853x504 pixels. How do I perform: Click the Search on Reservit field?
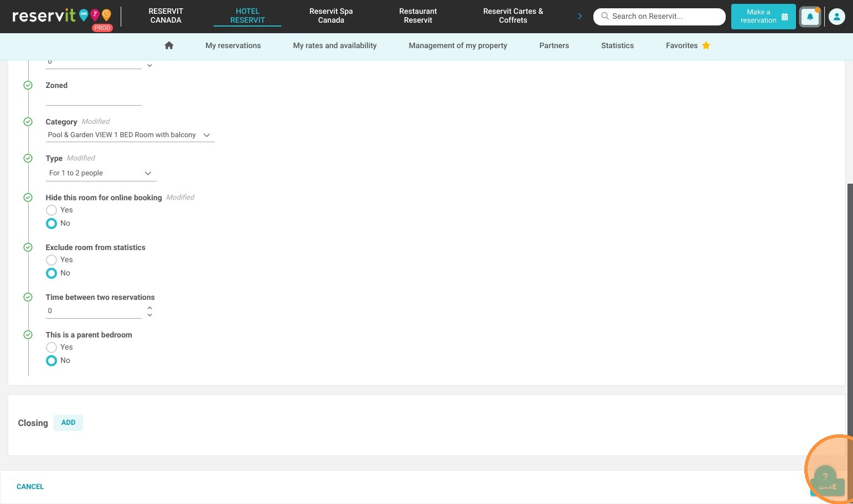click(659, 17)
